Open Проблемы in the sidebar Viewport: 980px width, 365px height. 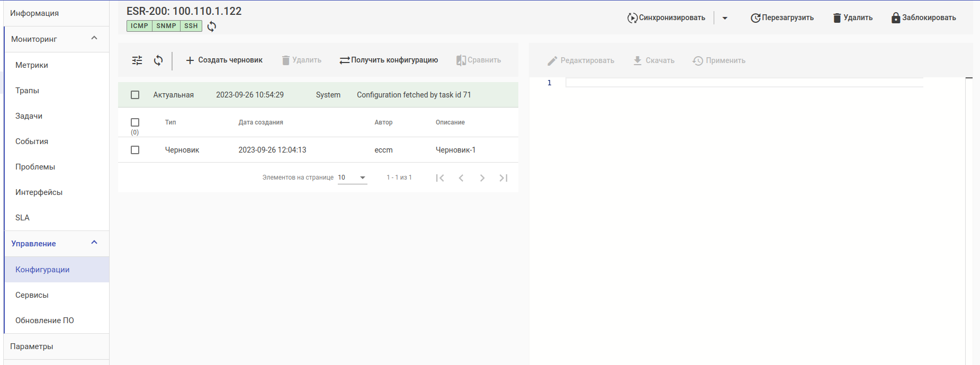pyautogui.click(x=57, y=167)
